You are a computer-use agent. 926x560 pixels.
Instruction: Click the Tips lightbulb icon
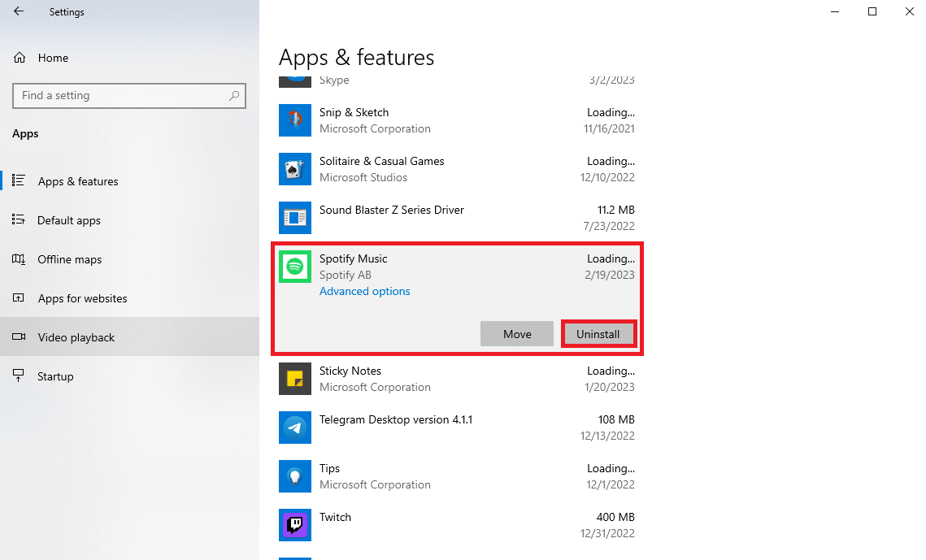[x=294, y=476]
